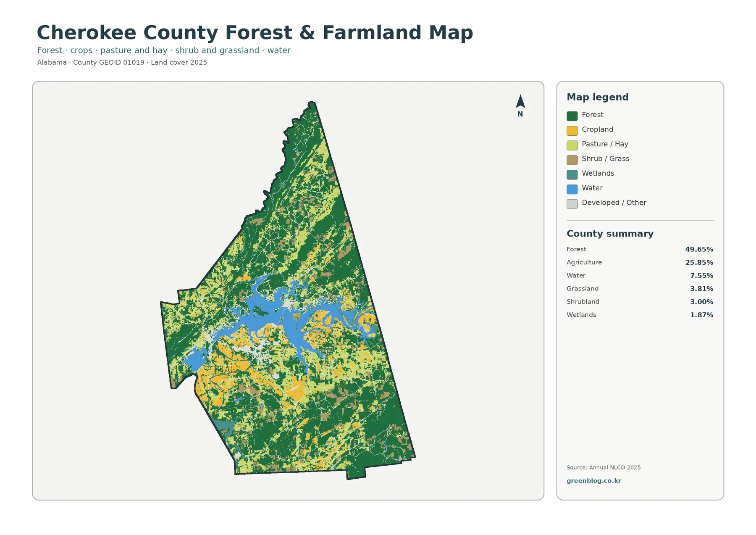The image size is (756, 535).
Task: Click the Water value 7.55%
Action: 701,276
